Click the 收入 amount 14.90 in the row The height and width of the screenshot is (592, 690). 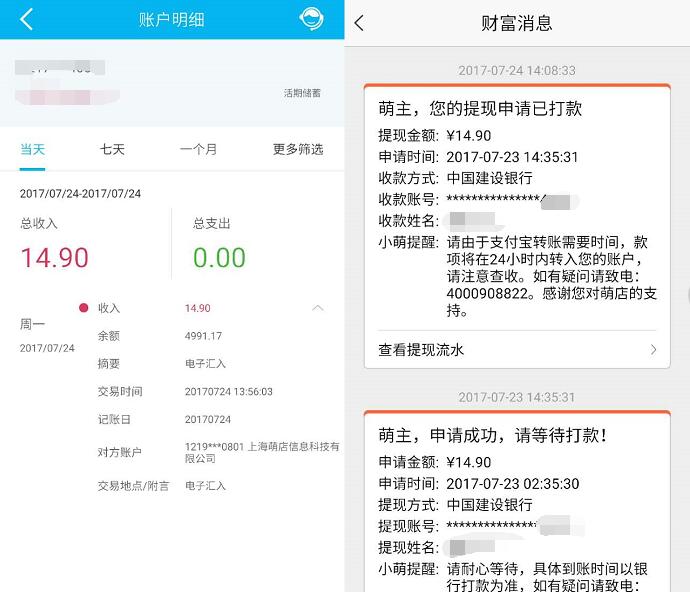point(198,308)
